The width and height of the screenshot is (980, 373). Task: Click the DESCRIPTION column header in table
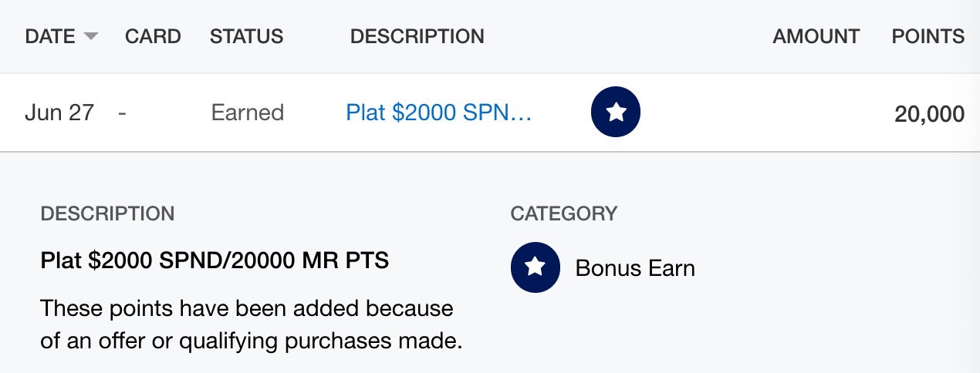[x=417, y=36]
